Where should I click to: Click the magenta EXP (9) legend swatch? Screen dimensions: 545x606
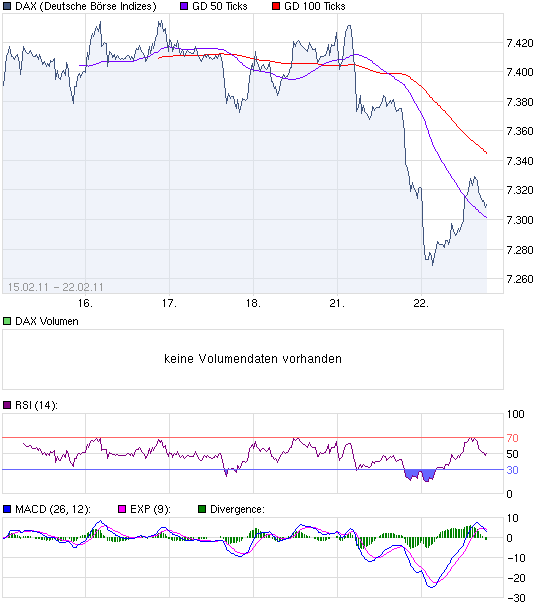coord(122,509)
